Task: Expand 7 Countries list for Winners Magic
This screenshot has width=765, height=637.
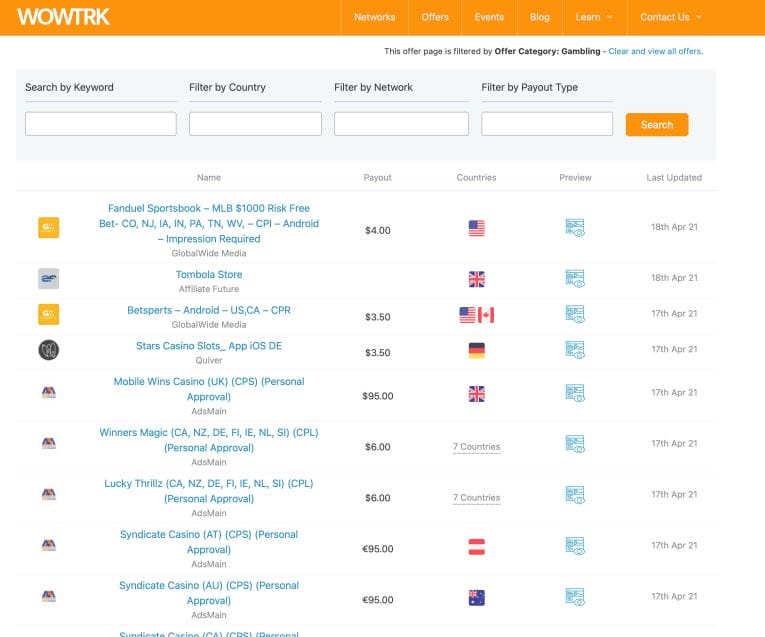Action: click(477, 447)
